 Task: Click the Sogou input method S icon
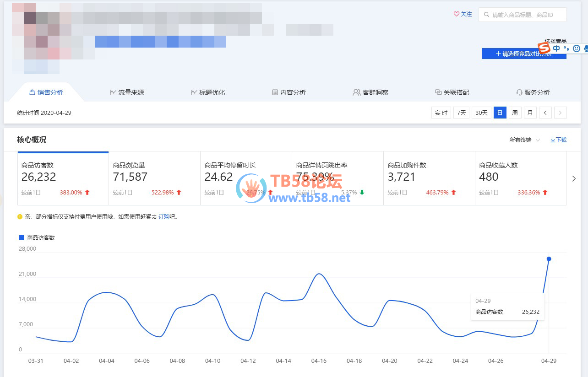(544, 48)
